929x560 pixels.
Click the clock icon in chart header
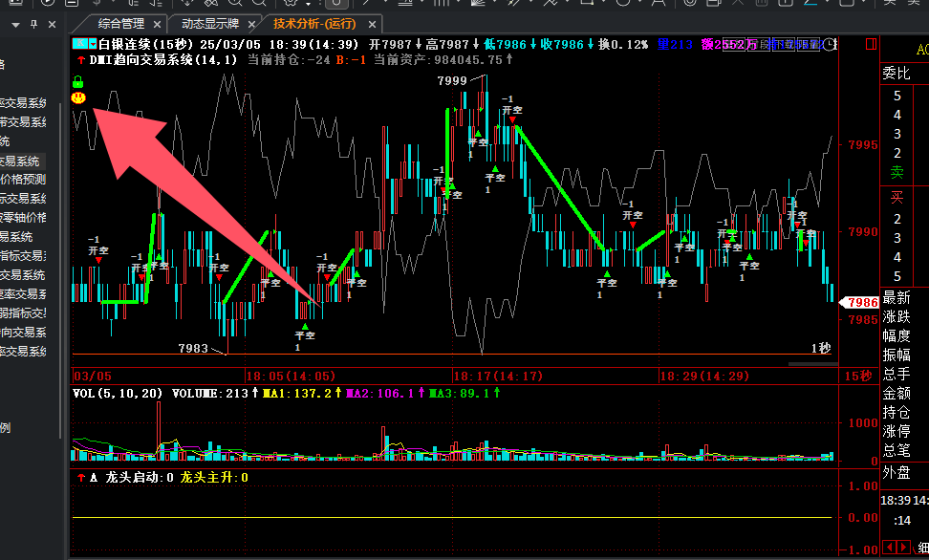pos(829,44)
